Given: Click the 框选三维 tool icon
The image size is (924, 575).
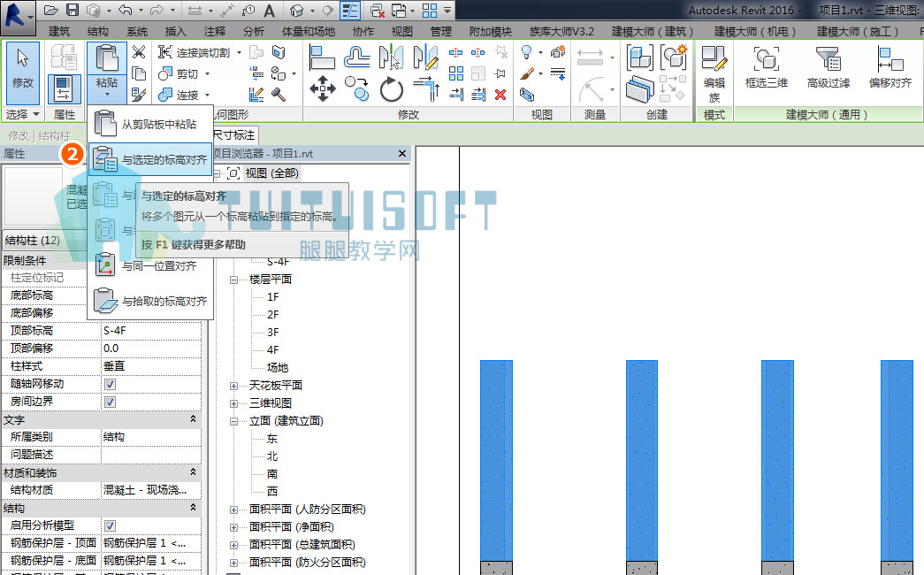Looking at the screenshot, I should (766, 68).
